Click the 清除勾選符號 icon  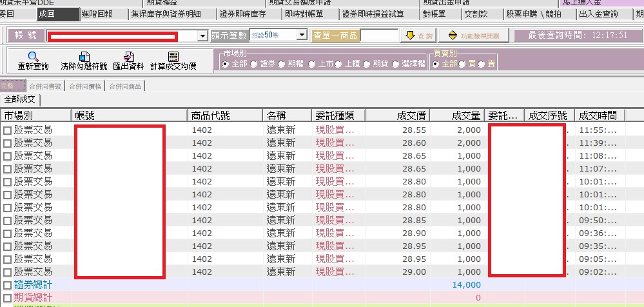click(x=84, y=57)
